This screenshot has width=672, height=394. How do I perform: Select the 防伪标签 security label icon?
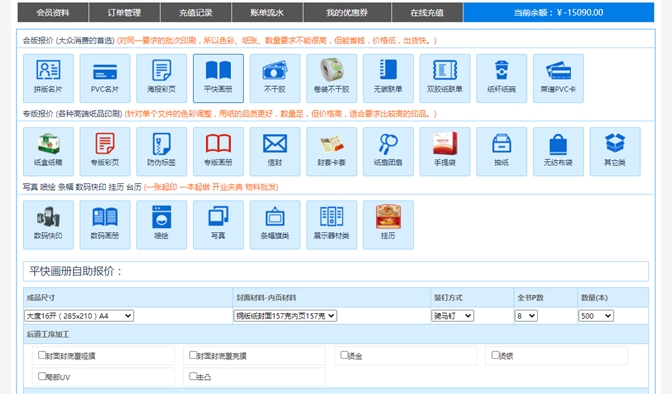coord(162,152)
